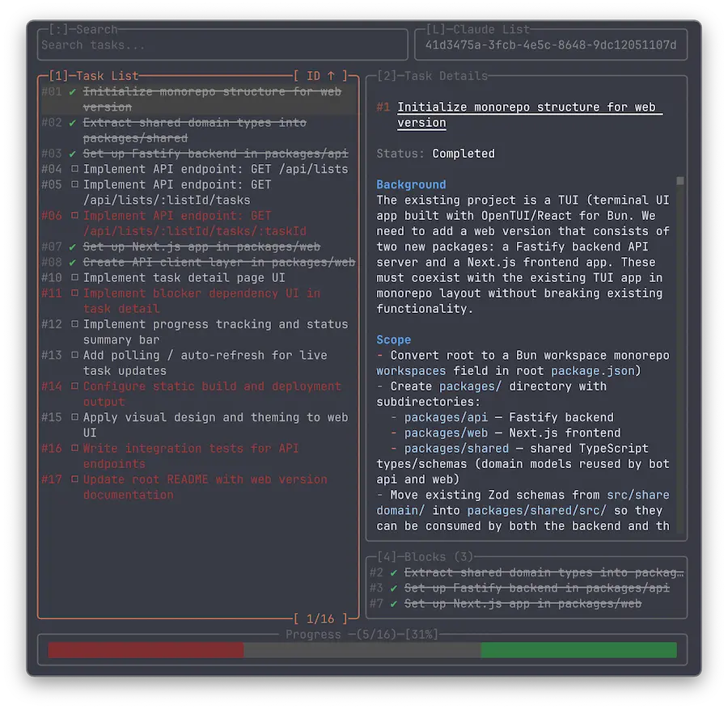Screen dimensions: 728x709
Task: Click the Search tasks input field
Action: [223, 45]
